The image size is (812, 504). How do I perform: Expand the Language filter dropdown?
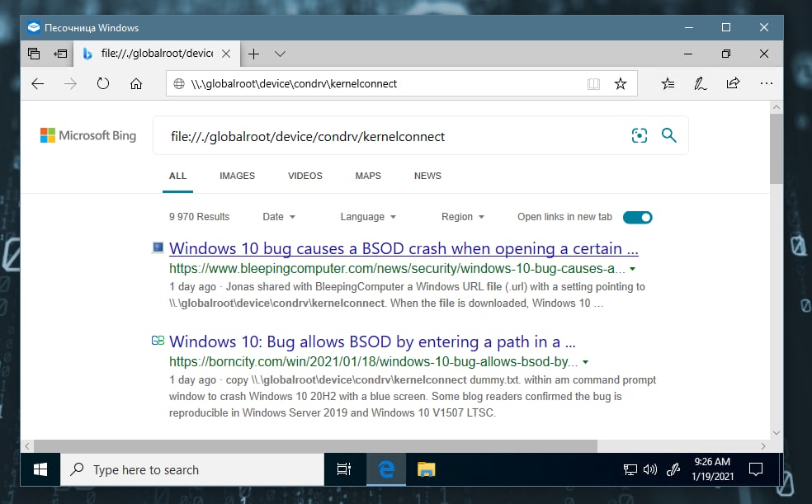[368, 217]
